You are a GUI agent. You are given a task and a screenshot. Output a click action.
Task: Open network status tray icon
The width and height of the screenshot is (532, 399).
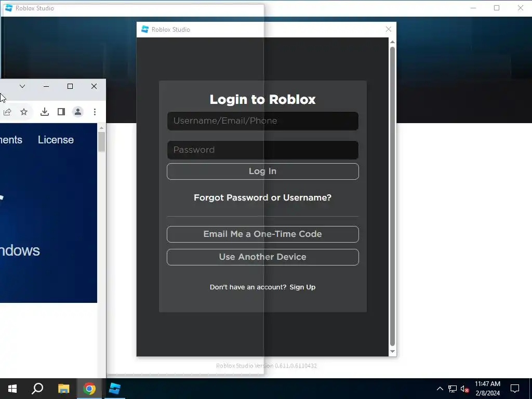[453, 389]
